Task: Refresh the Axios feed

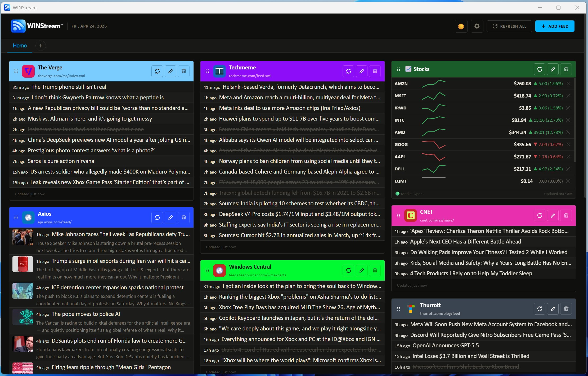Action: 157,217
